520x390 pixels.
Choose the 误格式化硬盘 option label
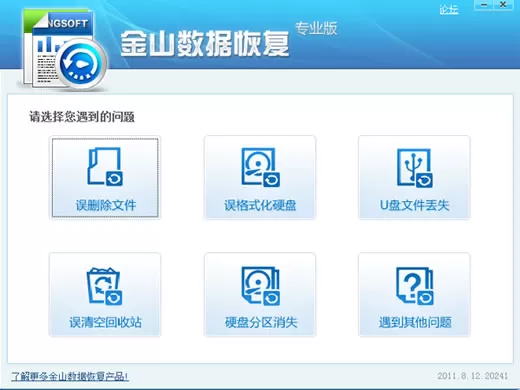[x=260, y=205]
